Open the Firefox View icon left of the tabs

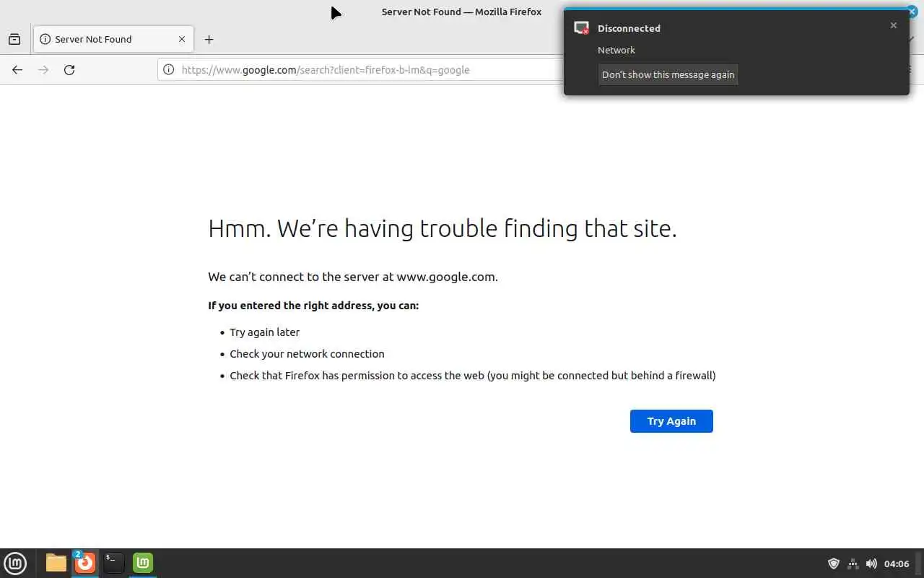click(x=14, y=40)
